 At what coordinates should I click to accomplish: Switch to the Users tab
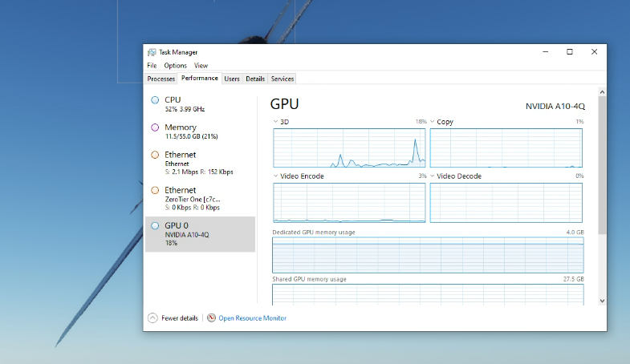coord(232,79)
